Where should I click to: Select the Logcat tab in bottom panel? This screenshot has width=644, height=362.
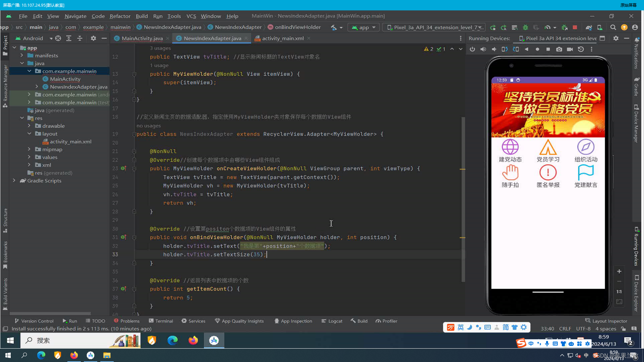coord(334,321)
